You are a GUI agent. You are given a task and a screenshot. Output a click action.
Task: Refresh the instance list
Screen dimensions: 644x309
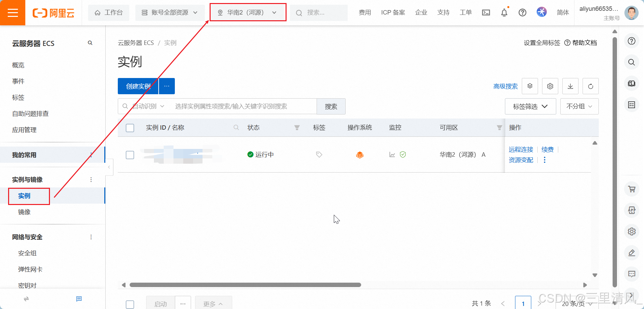click(x=591, y=86)
